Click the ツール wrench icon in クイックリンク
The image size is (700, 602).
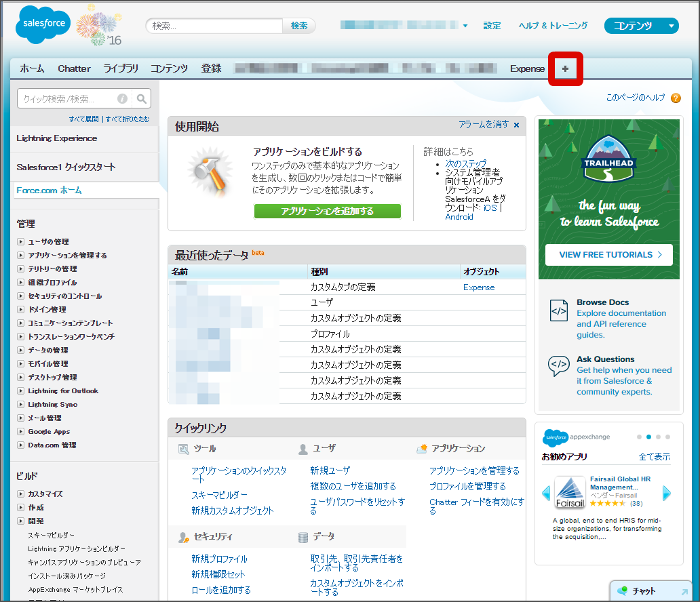182,449
